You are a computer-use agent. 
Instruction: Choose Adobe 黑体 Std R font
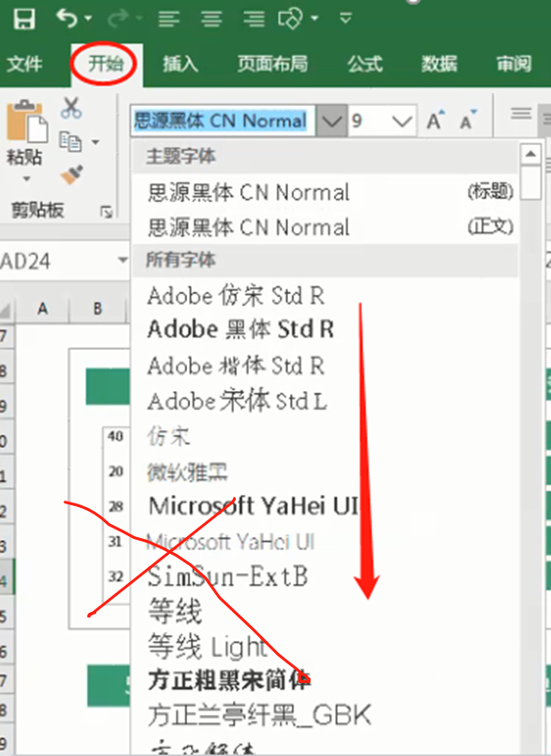click(326, 329)
